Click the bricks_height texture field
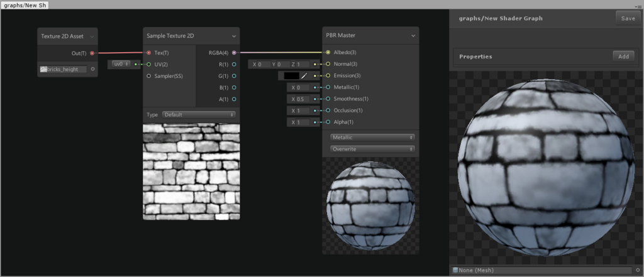 64,69
